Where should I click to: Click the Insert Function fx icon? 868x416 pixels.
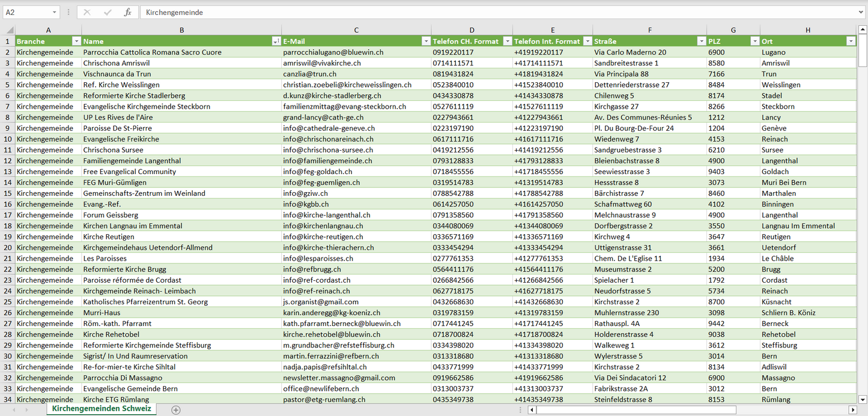pos(127,12)
